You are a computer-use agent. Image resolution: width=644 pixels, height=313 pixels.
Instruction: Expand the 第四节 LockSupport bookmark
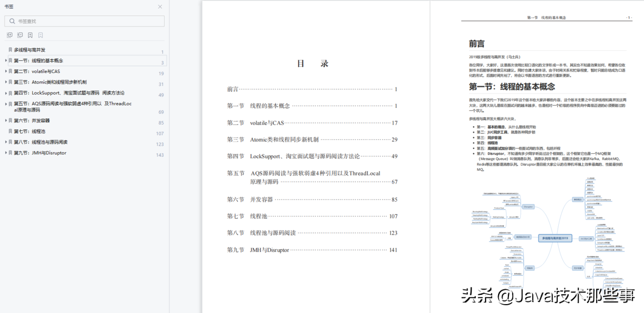click(x=6, y=92)
